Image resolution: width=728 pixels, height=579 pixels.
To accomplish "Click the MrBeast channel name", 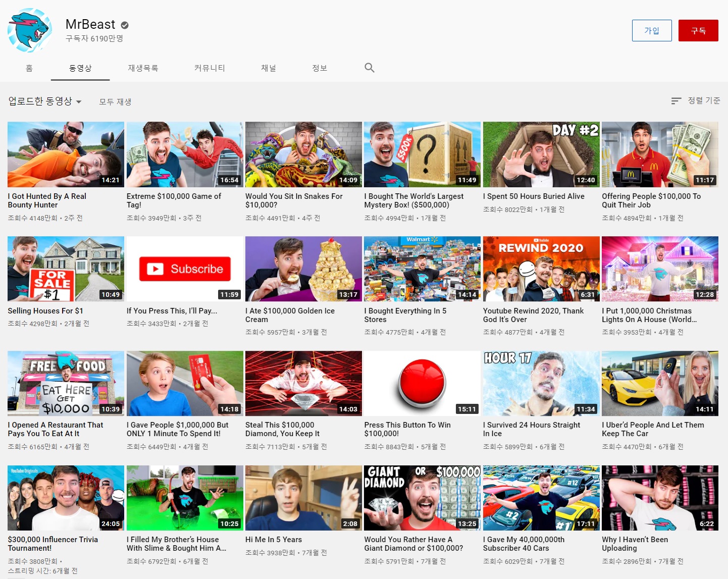I will tap(90, 24).
